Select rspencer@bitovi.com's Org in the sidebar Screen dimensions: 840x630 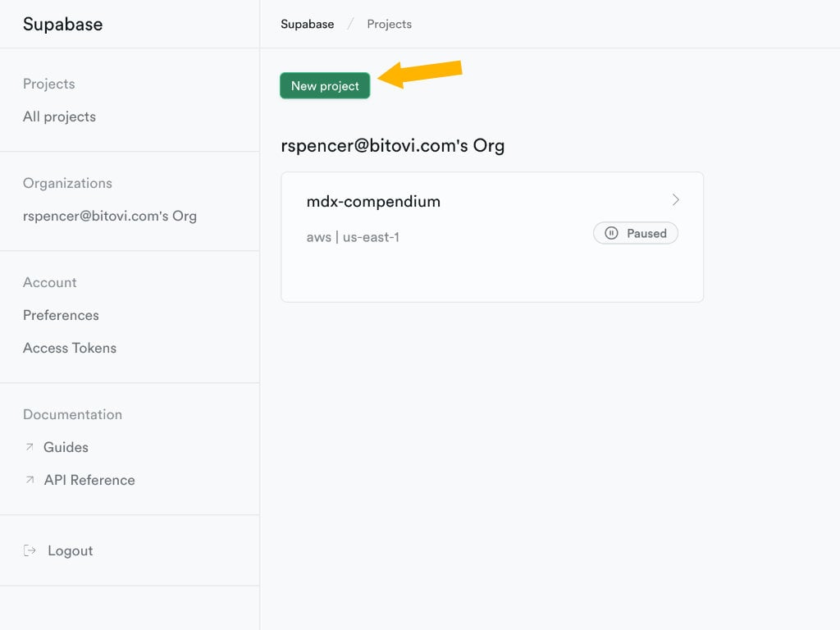click(109, 216)
